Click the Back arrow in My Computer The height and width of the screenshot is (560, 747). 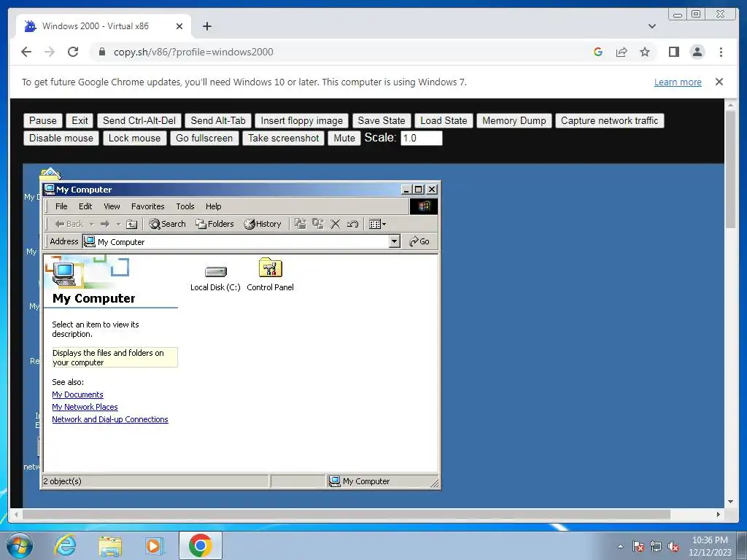(69, 224)
